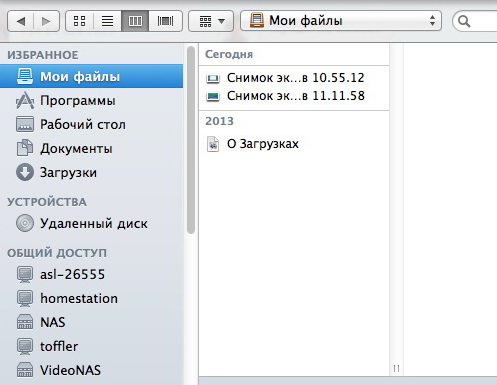The width and height of the screenshot is (497, 385).
Task: Switch to icon view mode
Action: (80, 21)
